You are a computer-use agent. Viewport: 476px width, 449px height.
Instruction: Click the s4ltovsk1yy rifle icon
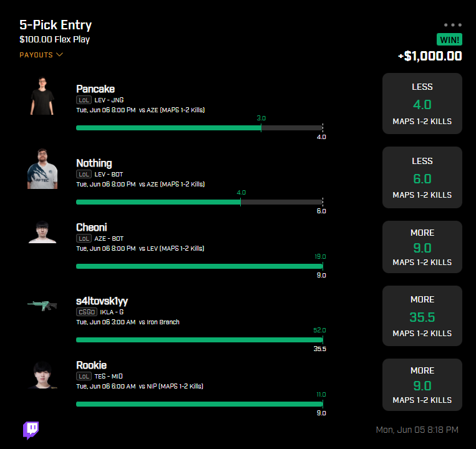(42, 306)
